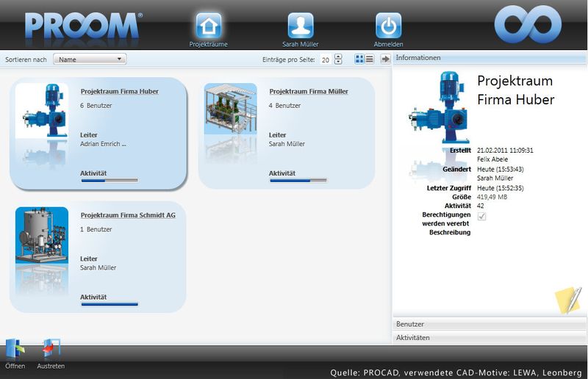Image resolution: width=588 pixels, height=379 pixels.
Task: Open Projektraum Firma Müller link
Action: 309,92
